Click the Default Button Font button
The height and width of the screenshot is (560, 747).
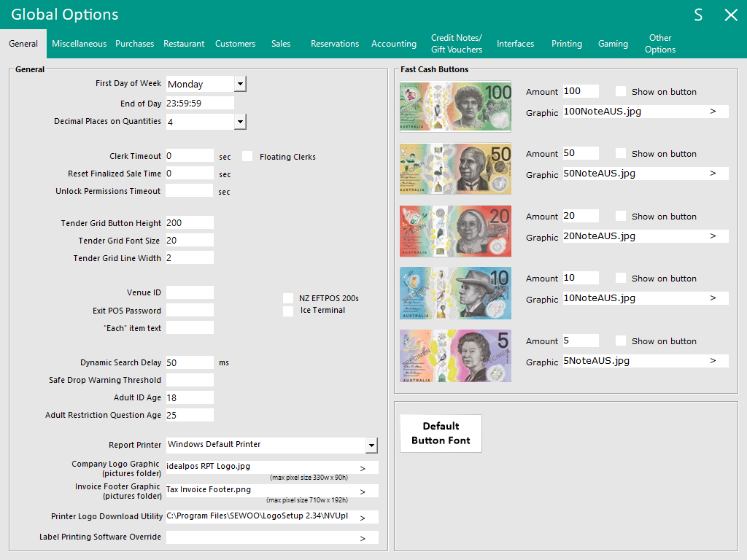[x=441, y=433]
